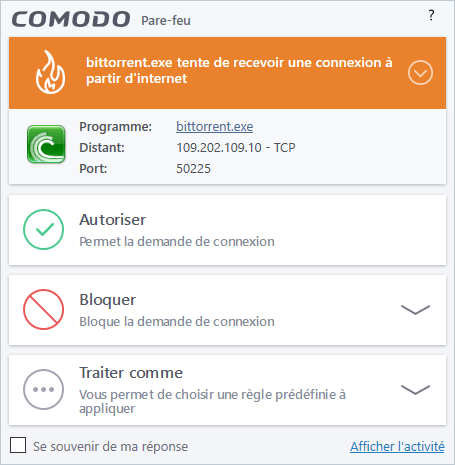Open the bittorrent.exe program link

coord(214,127)
